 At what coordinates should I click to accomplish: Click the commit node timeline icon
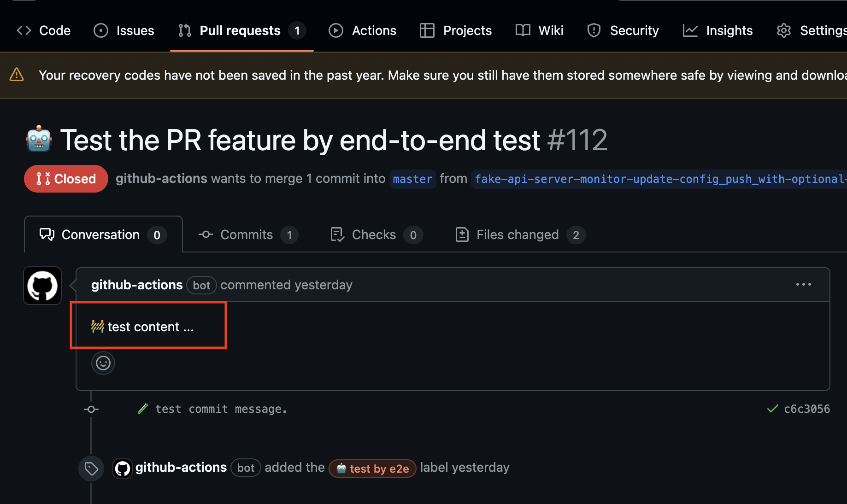tap(91, 409)
